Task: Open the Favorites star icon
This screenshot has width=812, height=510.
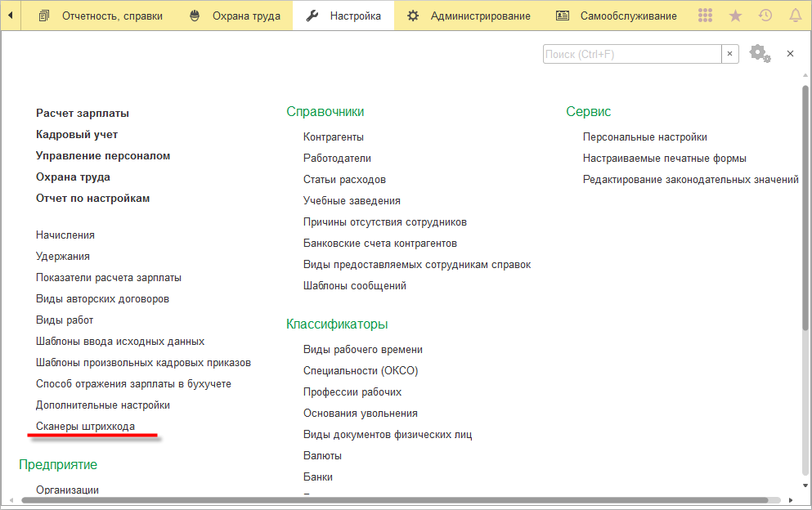Action: pos(735,16)
